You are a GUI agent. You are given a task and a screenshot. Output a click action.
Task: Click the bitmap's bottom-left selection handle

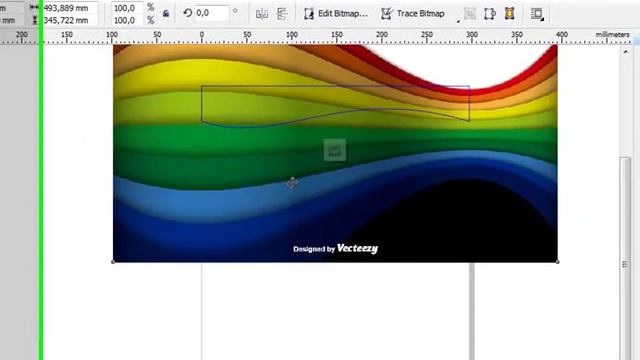[113, 262]
